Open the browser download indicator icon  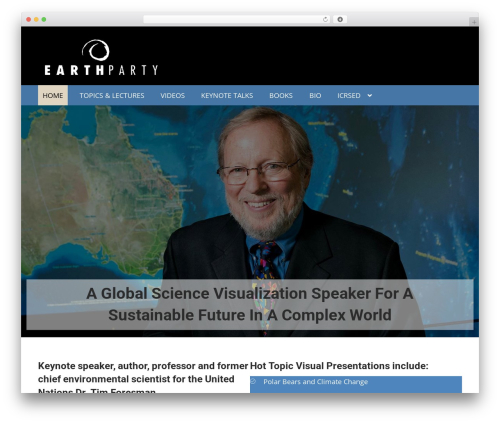pyautogui.click(x=340, y=20)
